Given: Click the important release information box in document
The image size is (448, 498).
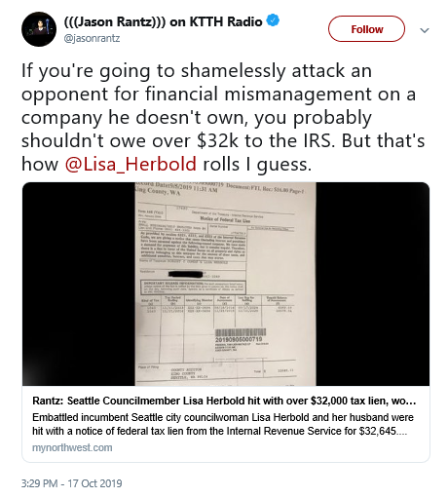Looking at the screenshot, I should 193,287.
